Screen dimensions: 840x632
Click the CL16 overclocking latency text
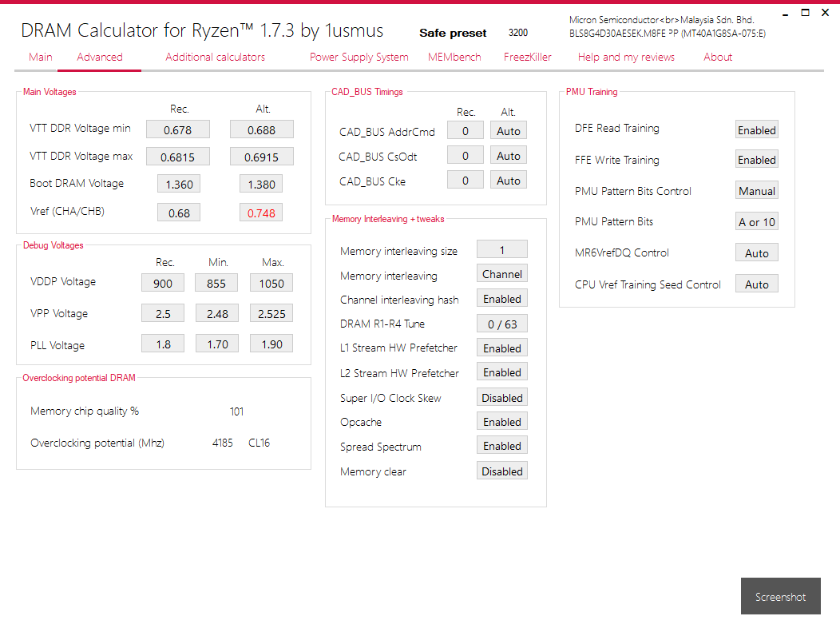[x=260, y=443]
